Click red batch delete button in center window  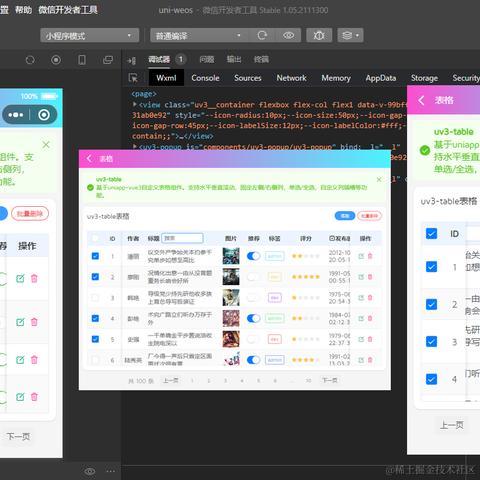[370, 216]
